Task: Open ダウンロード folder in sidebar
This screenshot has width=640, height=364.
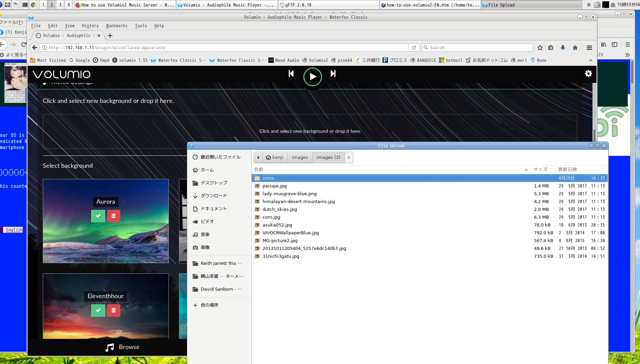Action: [214, 196]
